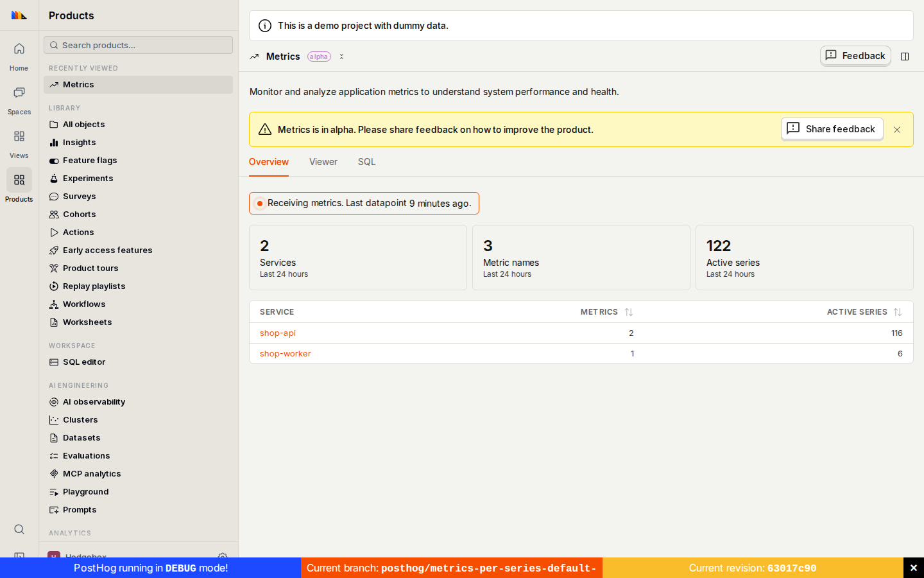924x578 pixels.
Task: Open the shop-api service link
Action: (x=278, y=333)
